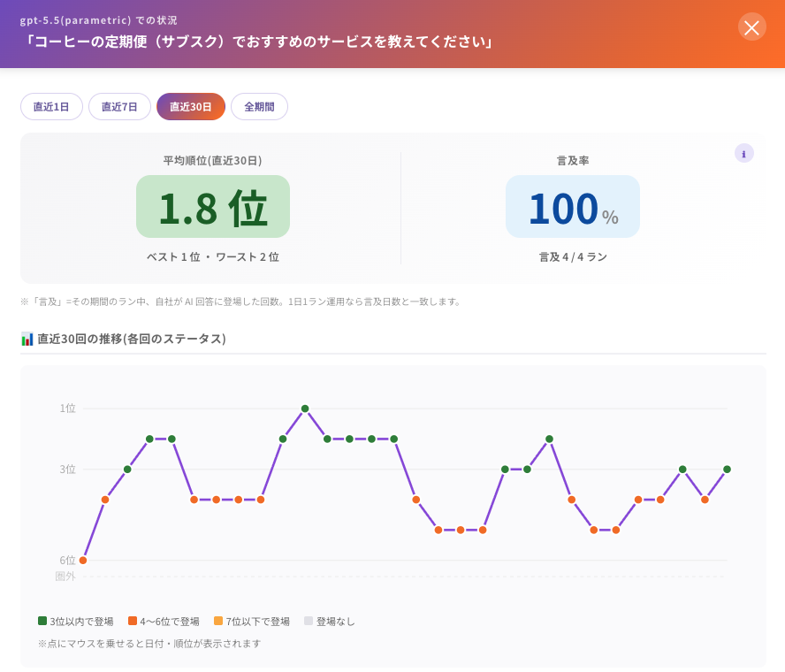This screenshot has width=785, height=672.
Task: Click the 1位 axis label
Action: point(67,409)
